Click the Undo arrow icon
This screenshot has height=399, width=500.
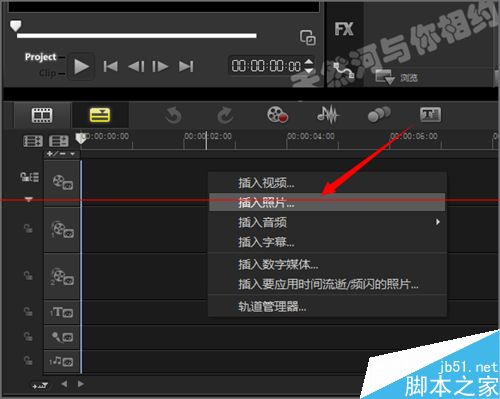[x=173, y=115]
